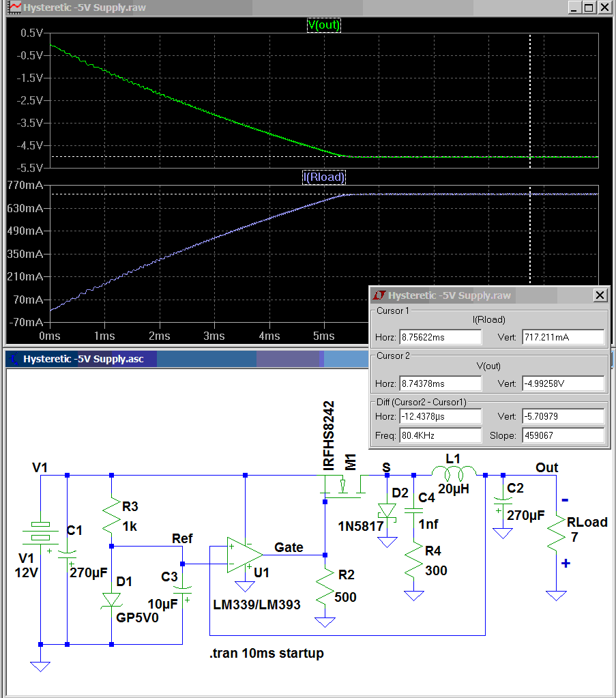Click the 770mA axis label on I(Rload) pane

coord(25,185)
